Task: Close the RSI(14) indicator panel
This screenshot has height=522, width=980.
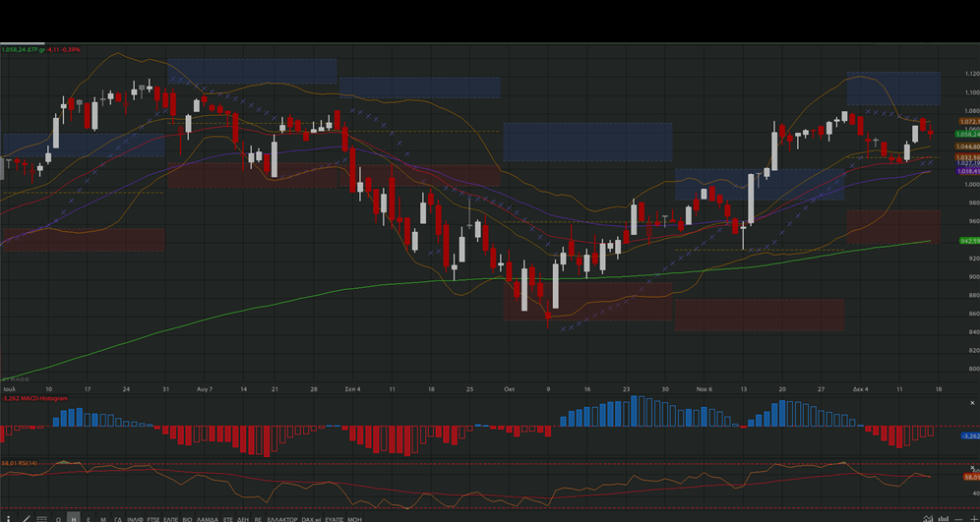Action: [972, 468]
